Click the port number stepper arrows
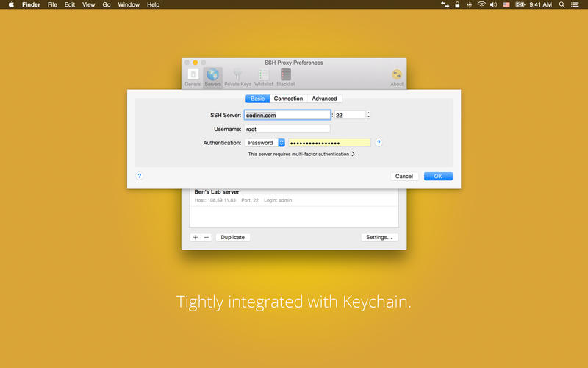This screenshot has height=368, width=588. tap(368, 115)
